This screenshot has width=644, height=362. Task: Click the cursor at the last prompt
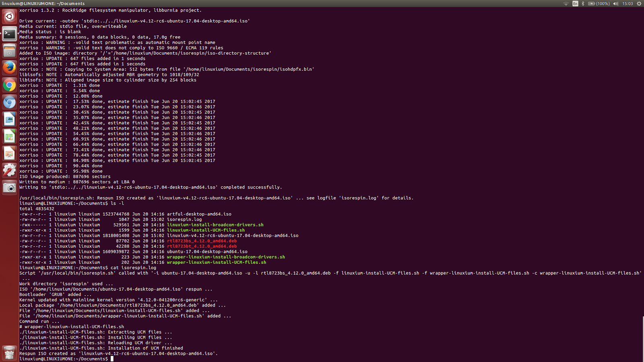pyautogui.click(x=112, y=359)
